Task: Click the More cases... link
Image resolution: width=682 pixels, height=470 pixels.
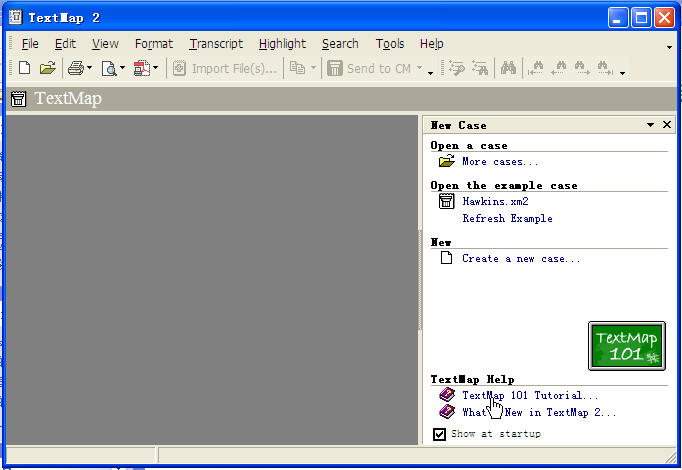Action: 500,162
